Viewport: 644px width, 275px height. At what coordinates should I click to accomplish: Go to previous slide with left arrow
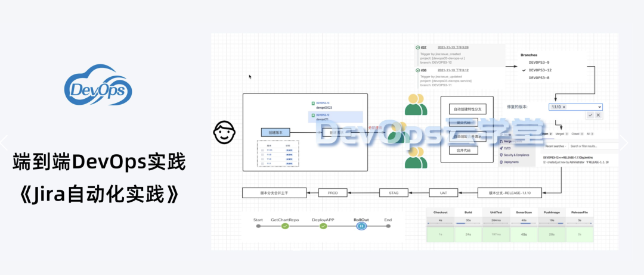click(x=4, y=143)
